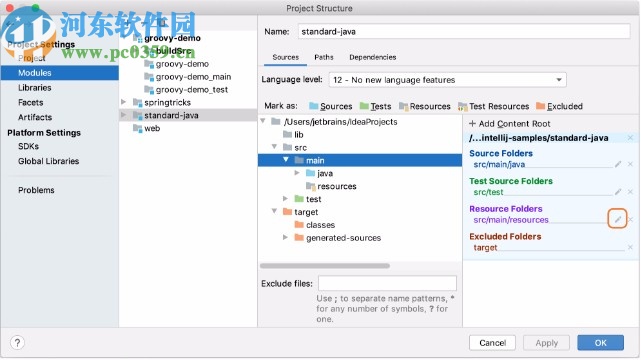Edit properties of src/main/resources resource folder
Viewport: 641px width, 360px height.
click(x=618, y=219)
